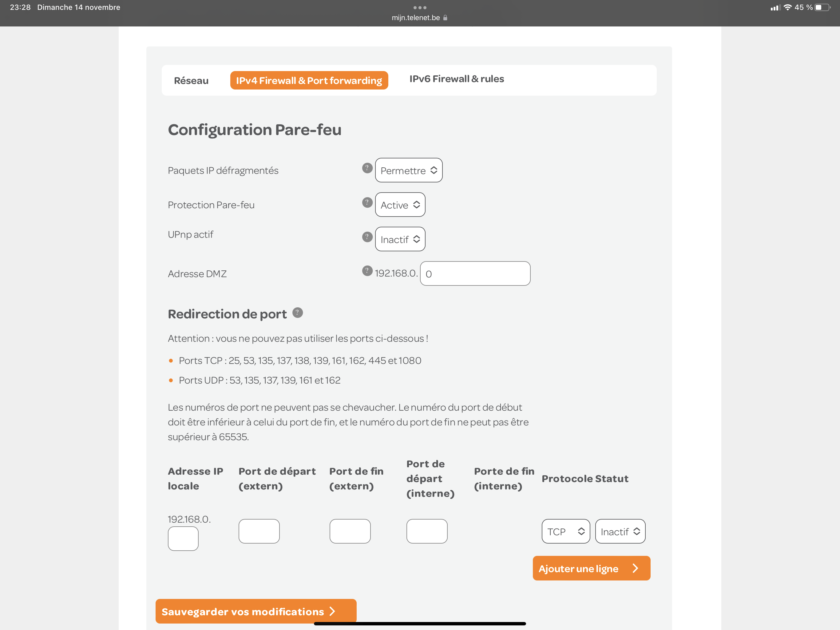
Task: Click help icon for Protection Pare-feu
Action: [367, 202]
